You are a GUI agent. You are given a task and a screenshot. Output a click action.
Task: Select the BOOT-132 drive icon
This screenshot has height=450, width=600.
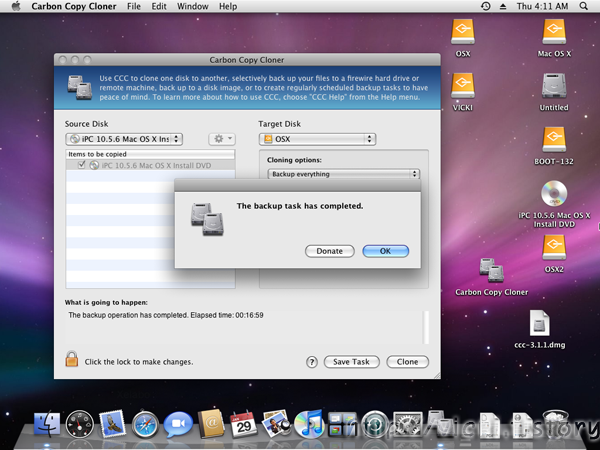click(554, 140)
